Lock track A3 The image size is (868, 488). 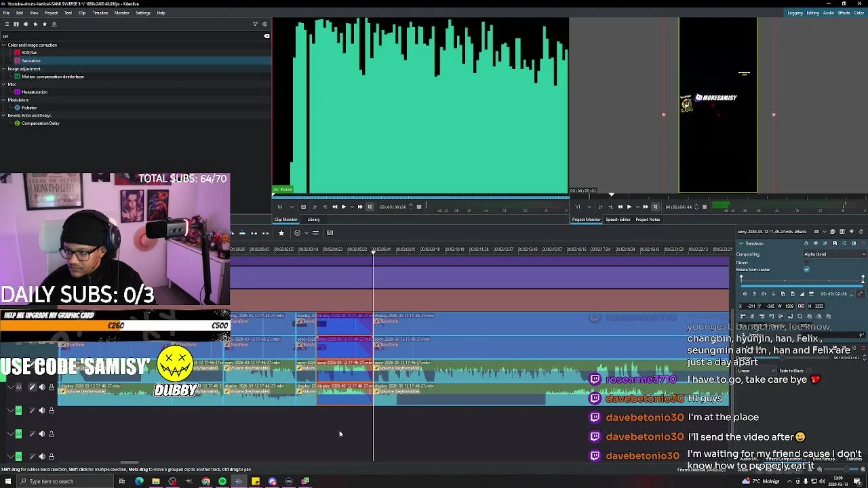click(51, 410)
